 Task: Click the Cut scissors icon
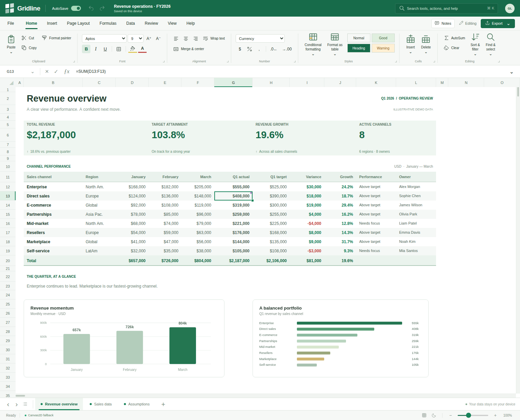tap(24, 38)
